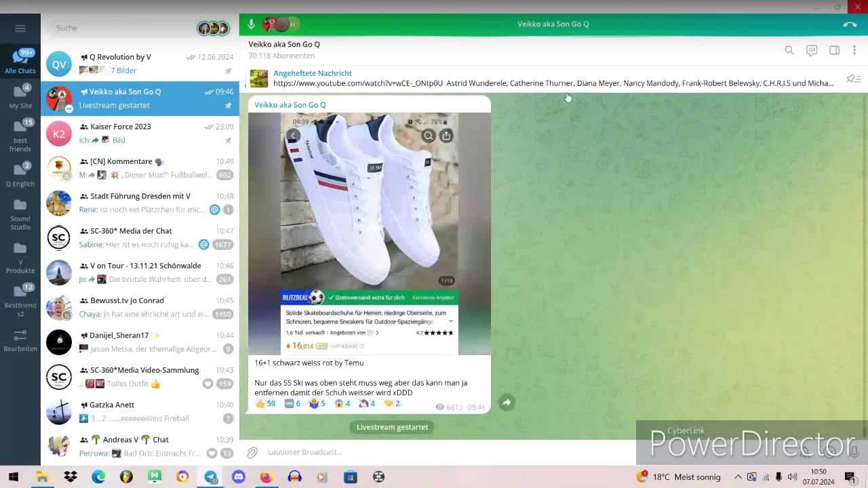Click the reaction with count 5
This screenshot has width=868, height=488.
[x=317, y=403]
